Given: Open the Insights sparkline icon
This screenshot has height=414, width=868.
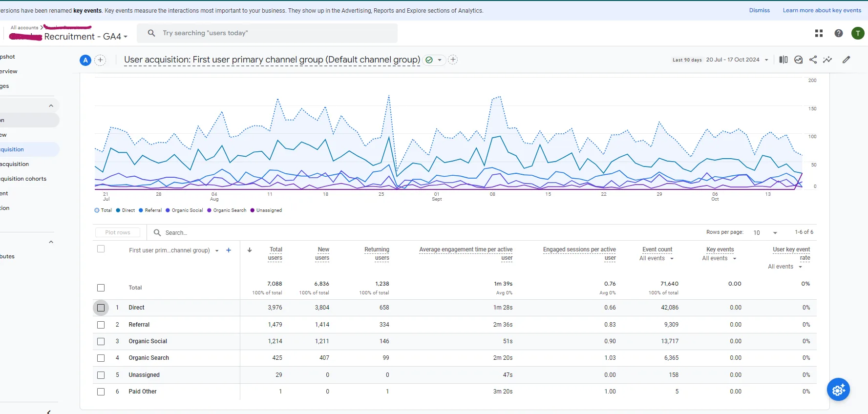Looking at the screenshot, I should pyautogui.click(x=827, y=60).
